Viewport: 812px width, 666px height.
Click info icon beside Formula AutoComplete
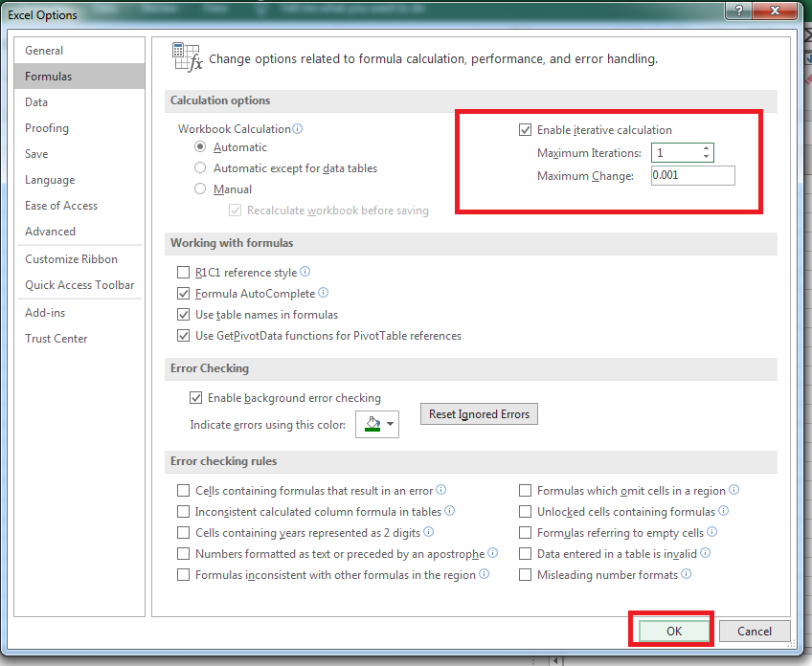pyautogui.click(x=323, y=293)
